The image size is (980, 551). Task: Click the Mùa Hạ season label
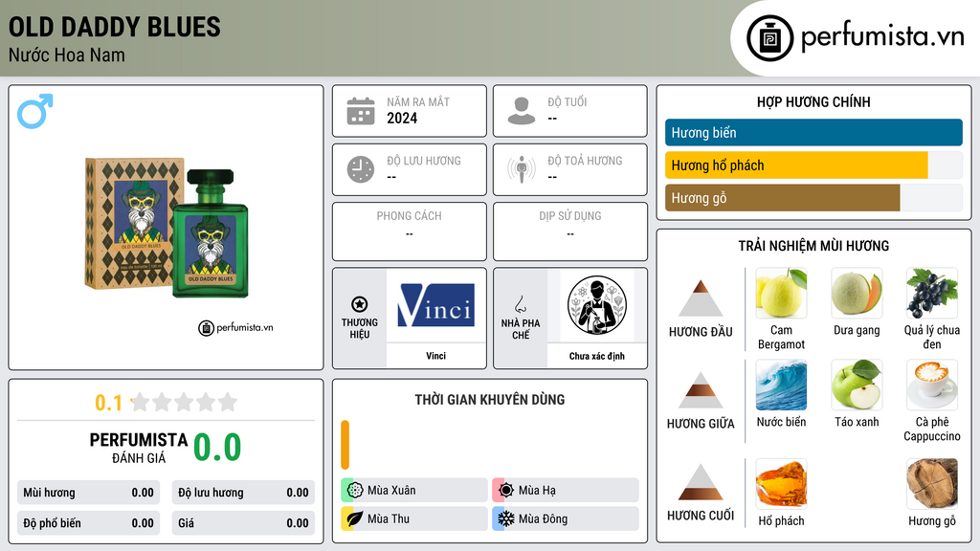(x=537, y=491)
